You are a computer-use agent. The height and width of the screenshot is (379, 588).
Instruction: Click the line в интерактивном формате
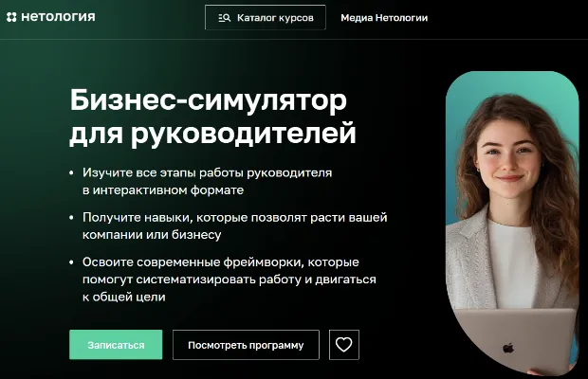[163, 190]
